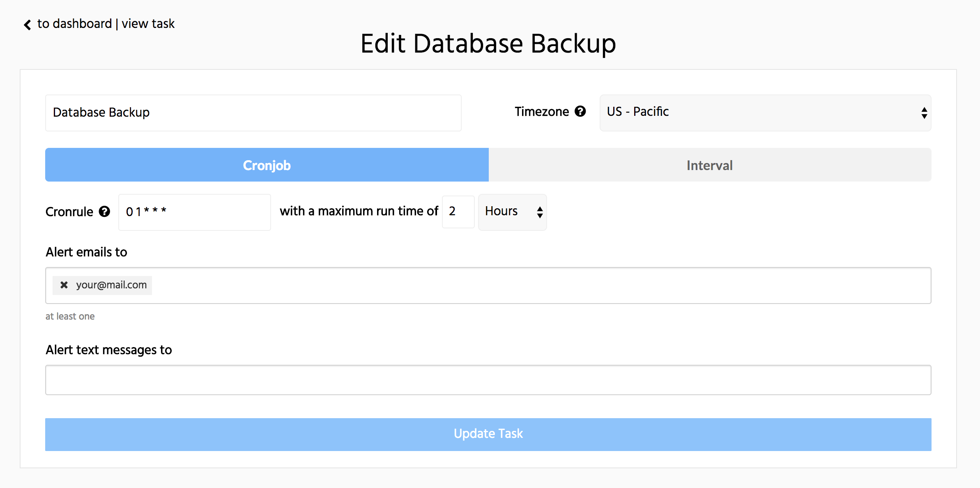Go back to dashboard link
Image resolution: width=980 pixels, height=488 pixels.
click(74, 24)
